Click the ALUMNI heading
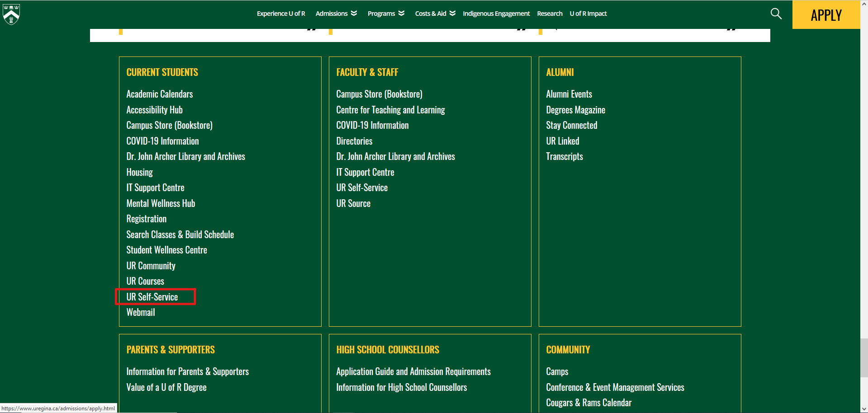Viewport: 868px width, 413px height. point(560,72)
